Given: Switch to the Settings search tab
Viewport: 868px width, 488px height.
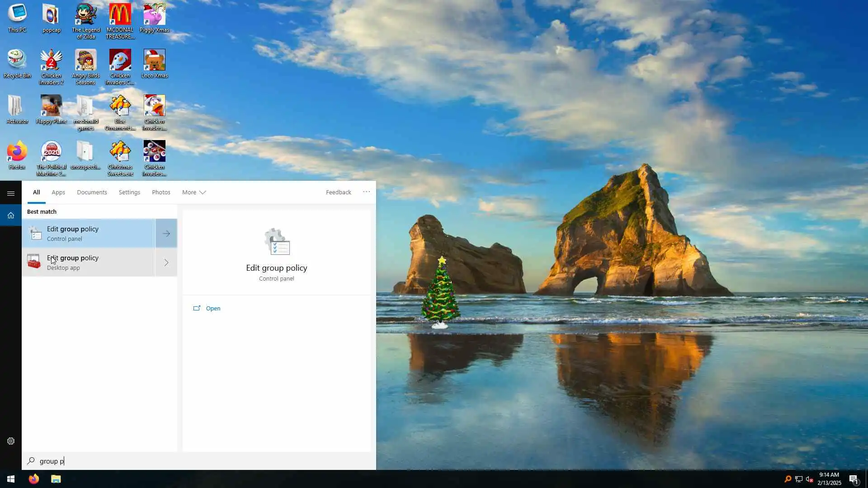Looking at the screenshot, I should coord(129,192).
